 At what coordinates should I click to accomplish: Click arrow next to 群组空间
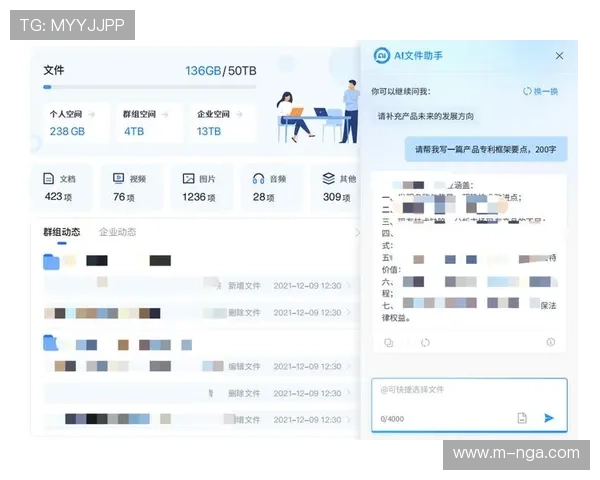(x=165, y=114)
